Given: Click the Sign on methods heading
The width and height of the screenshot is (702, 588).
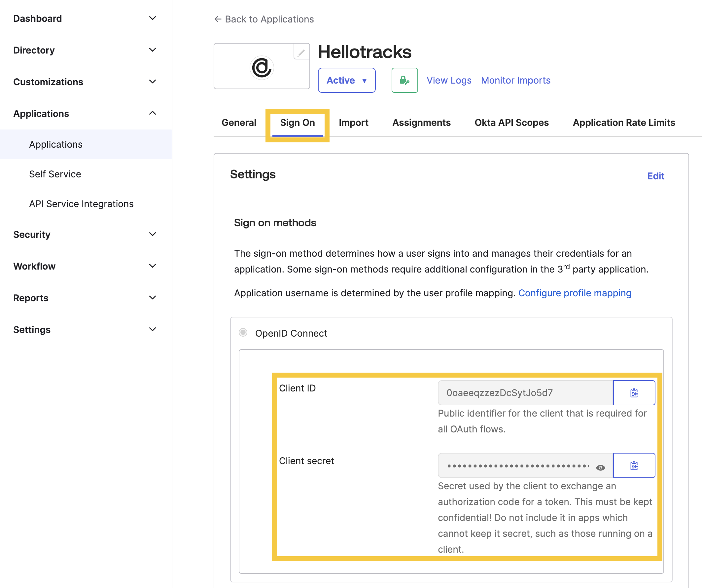Looking at the screenshot, I should 275,223.
